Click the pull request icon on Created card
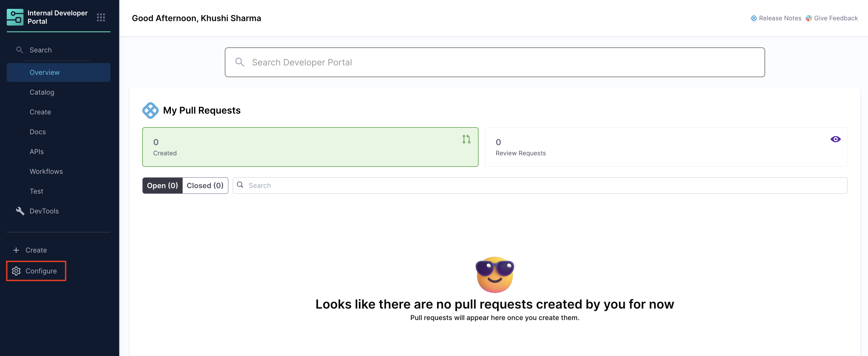 466,139
